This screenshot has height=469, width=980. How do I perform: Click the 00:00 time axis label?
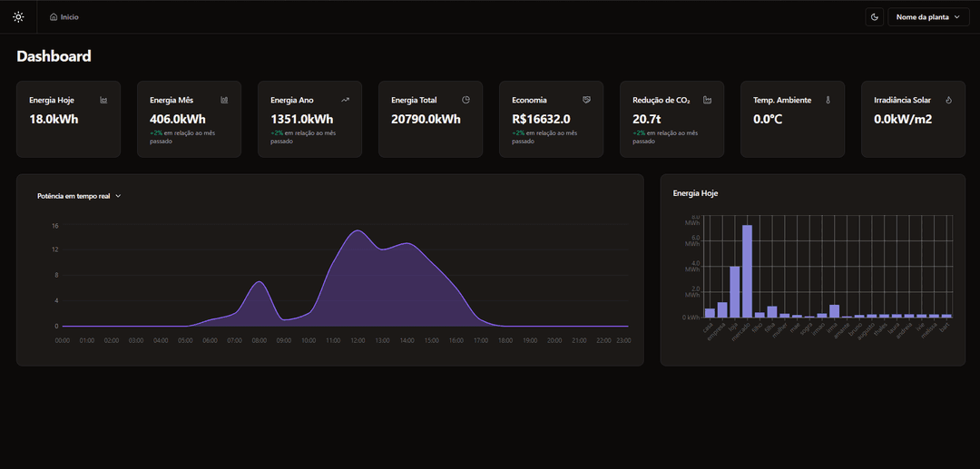click(x=63, y=341)
